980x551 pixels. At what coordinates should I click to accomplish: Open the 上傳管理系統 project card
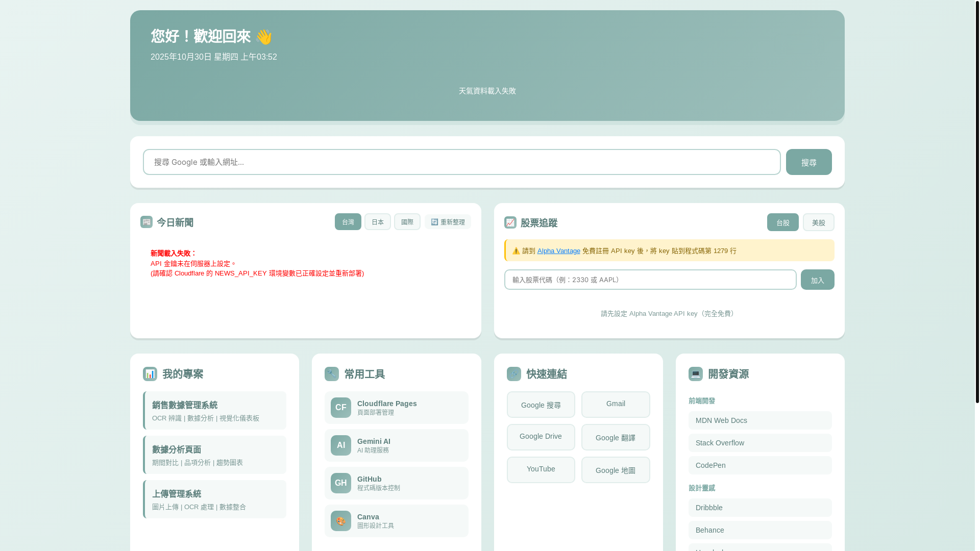(214, 499)
